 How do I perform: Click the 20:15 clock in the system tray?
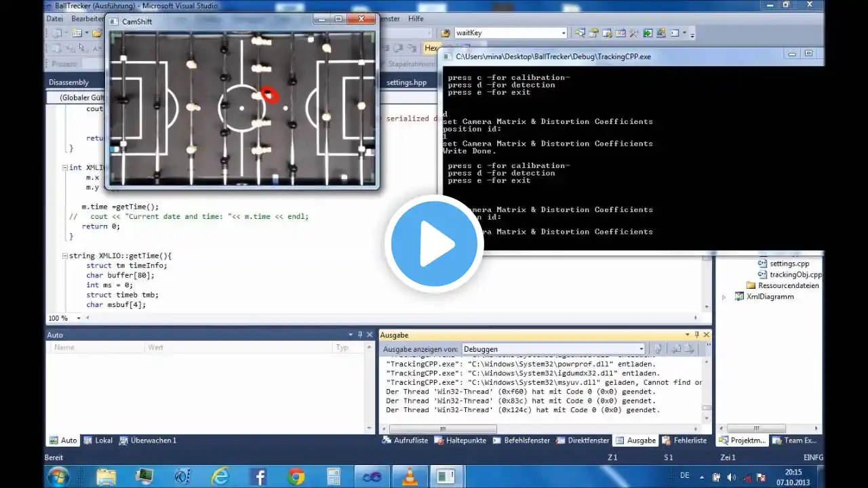[x=793, y=472]
